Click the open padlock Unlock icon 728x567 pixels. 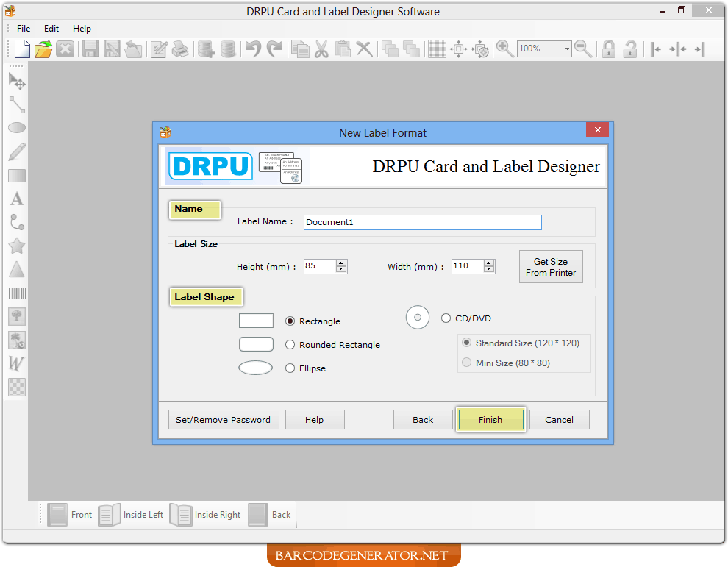(x=630, y=49)
